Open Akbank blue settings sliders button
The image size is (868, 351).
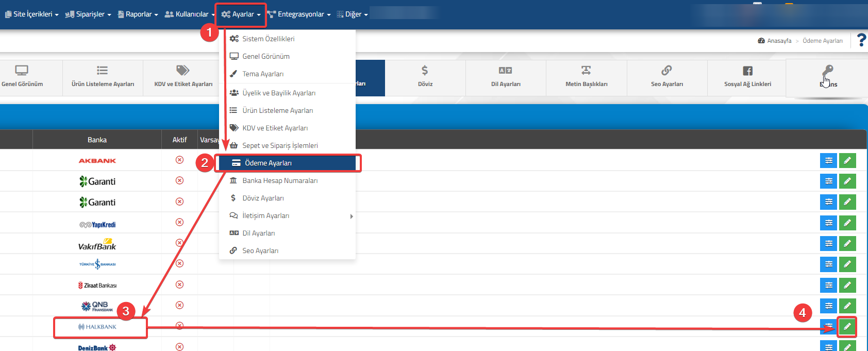[828, 160]
